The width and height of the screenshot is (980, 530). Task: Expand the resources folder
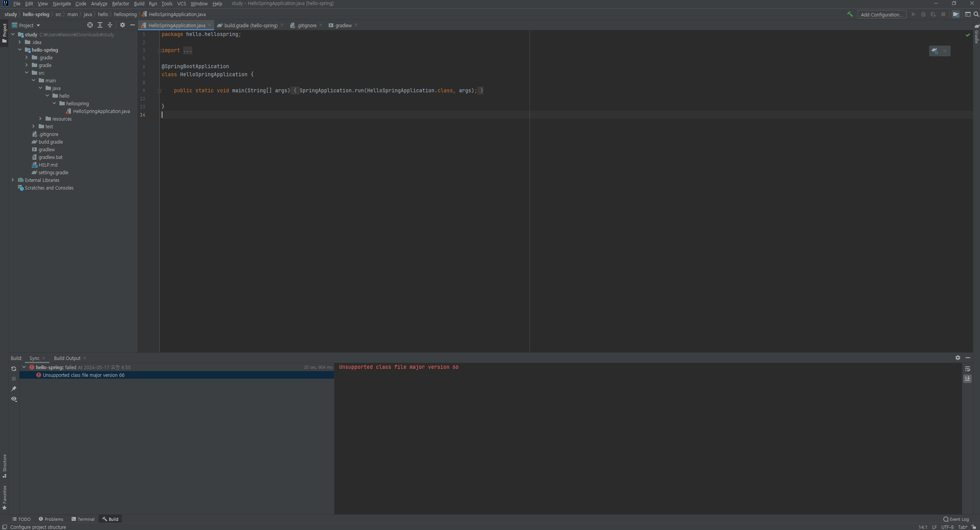click(41, 119)
